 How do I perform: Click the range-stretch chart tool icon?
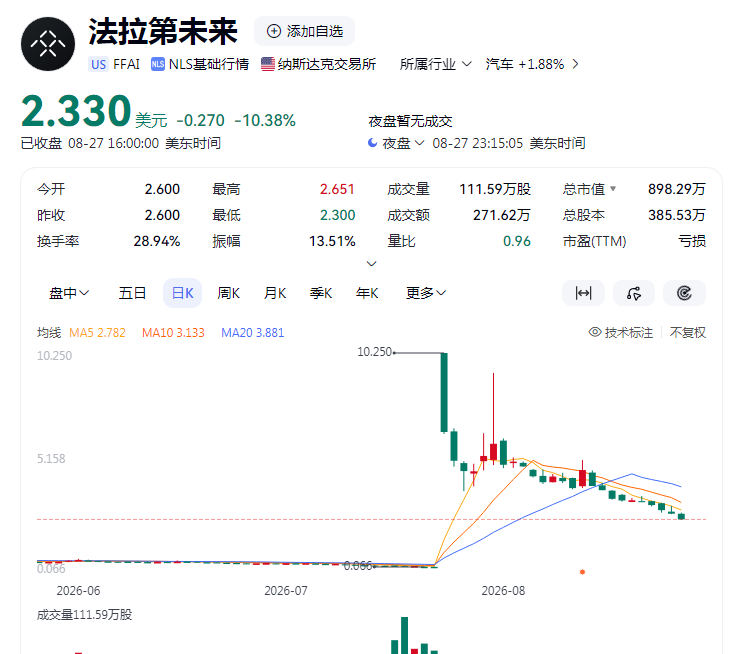coord(583,293)
